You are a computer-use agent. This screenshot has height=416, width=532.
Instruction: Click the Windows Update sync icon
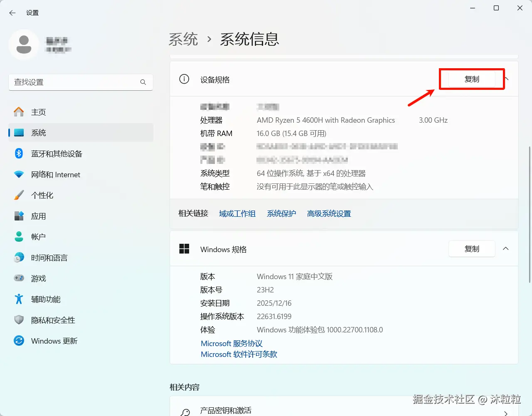coord(19,341)
